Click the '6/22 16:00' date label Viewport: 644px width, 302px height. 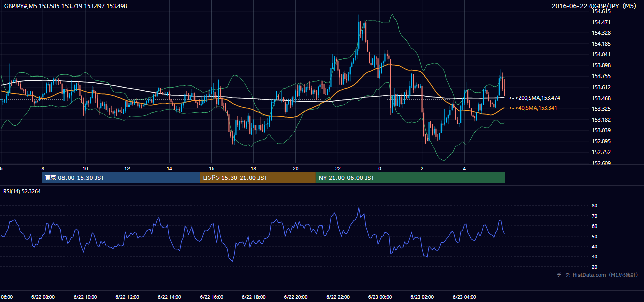(211, 297)
